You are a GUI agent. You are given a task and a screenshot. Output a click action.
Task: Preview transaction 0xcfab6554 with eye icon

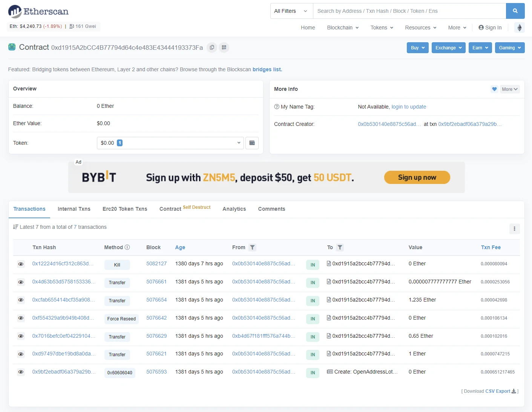pyautogui.click(x=21, y=300)
